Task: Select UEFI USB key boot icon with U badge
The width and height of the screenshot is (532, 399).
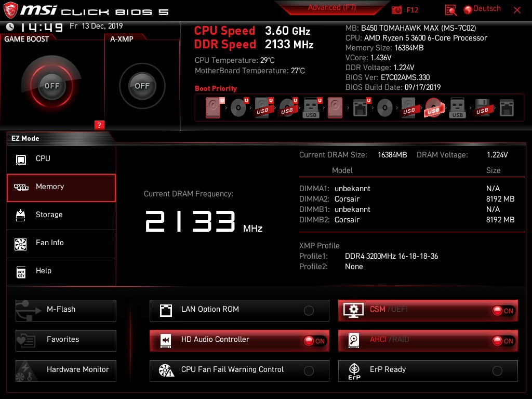Action: (312, 108)
